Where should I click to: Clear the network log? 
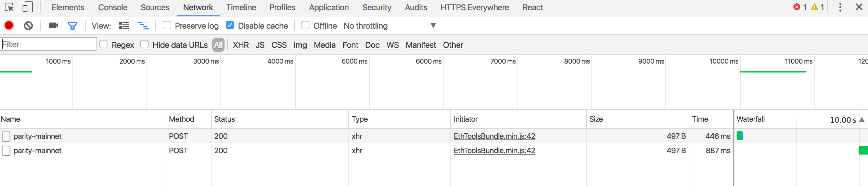pyautogui.click(x=28, y=26)
